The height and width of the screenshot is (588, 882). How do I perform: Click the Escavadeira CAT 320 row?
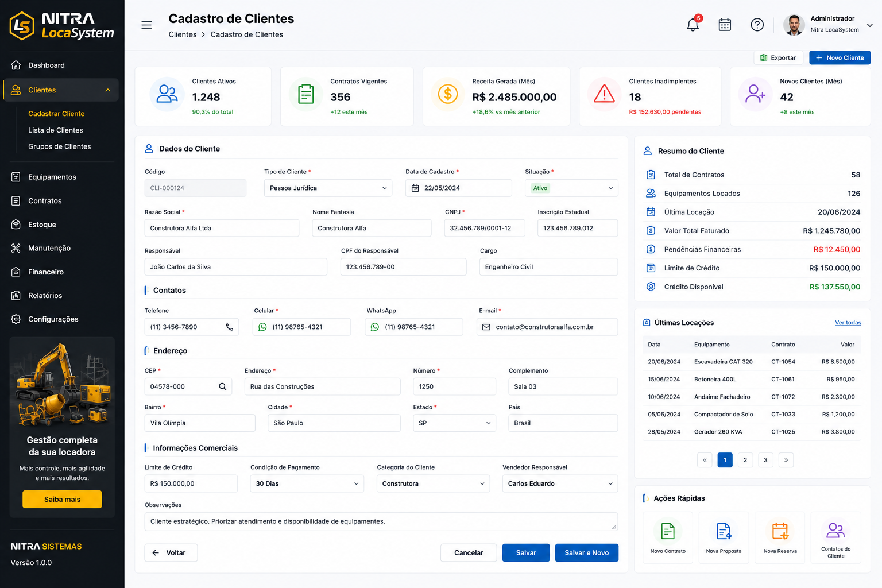(x=752, y=362)
